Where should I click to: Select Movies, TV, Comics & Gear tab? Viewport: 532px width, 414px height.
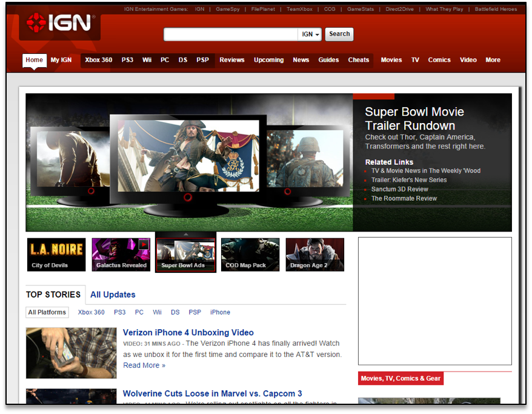[x=401, y=378]
